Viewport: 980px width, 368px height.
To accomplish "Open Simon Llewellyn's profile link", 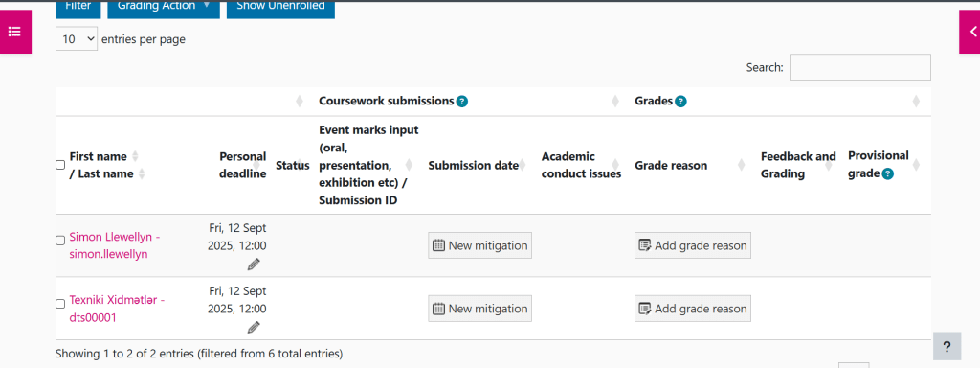I will tap(115, 246).
